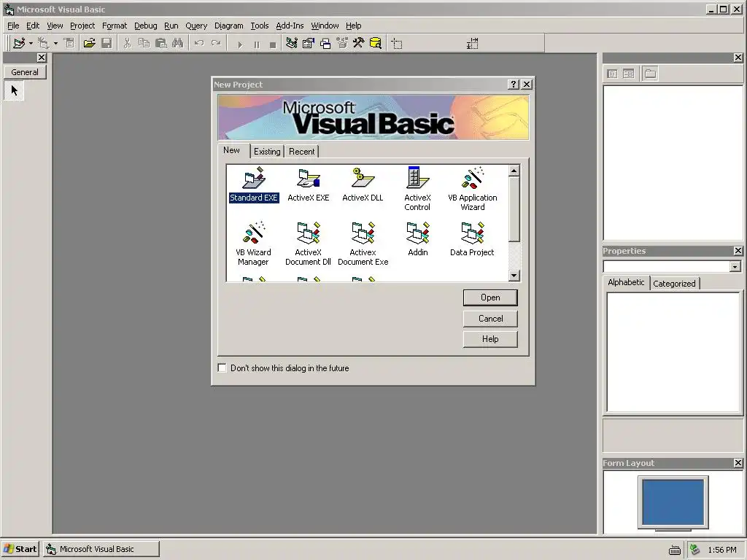Switch to the Recent tab
Viewport: 747px width, 560px height.
click(301, 152)
